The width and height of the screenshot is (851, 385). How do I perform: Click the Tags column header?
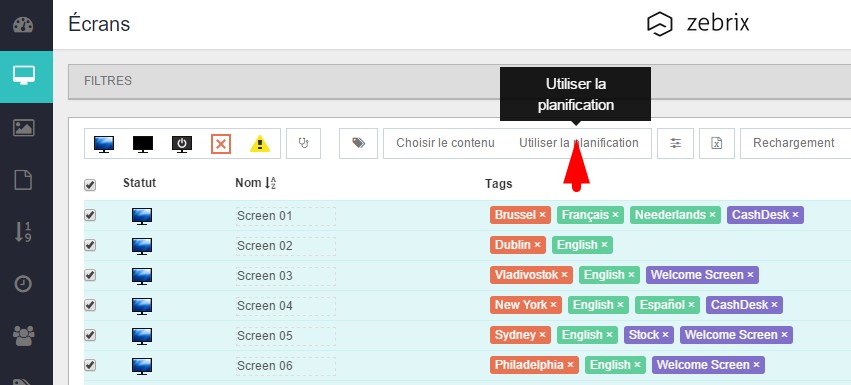[x=499, y=184]
